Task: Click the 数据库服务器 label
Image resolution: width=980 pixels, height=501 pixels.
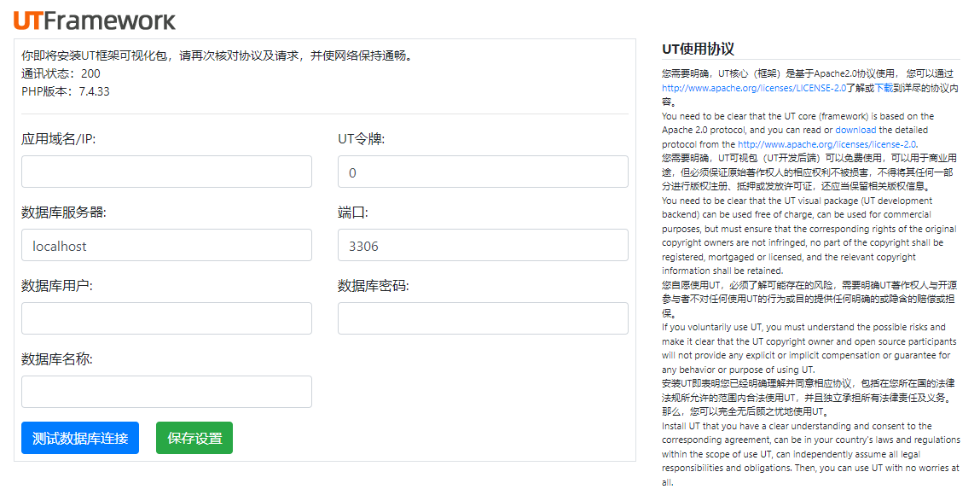Action: click(x=63, y=213)
